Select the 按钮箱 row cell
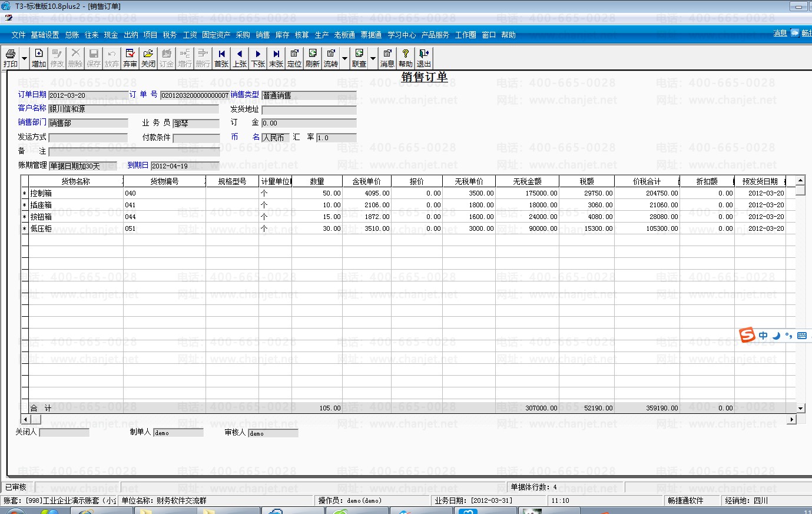 pyautogui.click(x=76, y=217)
